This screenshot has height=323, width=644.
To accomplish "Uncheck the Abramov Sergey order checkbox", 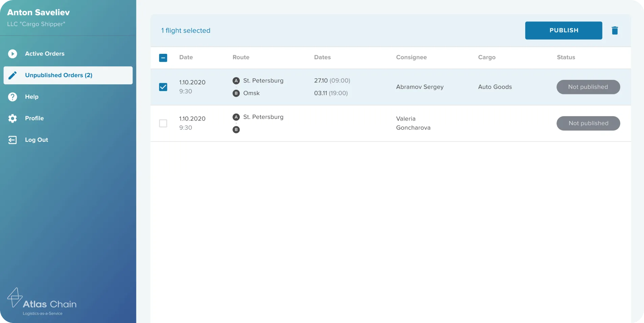I will (x=163, y=87).
